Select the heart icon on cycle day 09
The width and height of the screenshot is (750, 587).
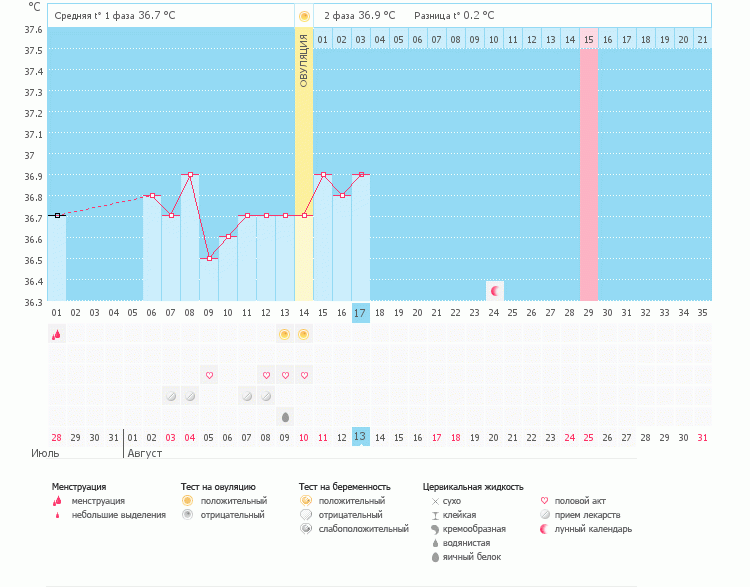[209, 375]
